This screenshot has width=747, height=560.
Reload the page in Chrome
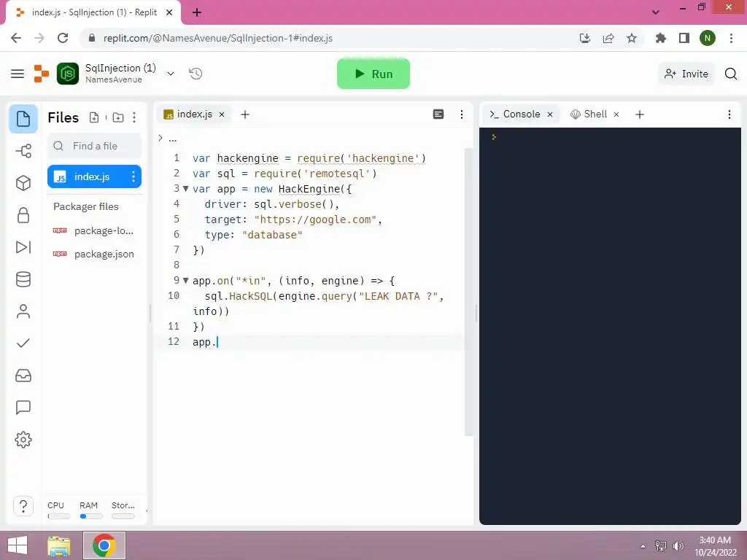pos(63,38)
